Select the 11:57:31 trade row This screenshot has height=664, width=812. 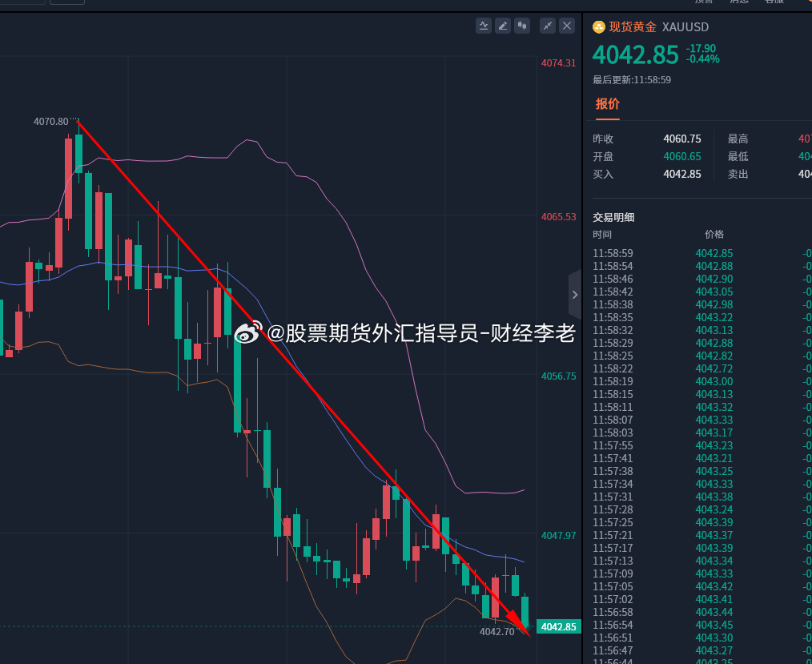pos(702,497)
